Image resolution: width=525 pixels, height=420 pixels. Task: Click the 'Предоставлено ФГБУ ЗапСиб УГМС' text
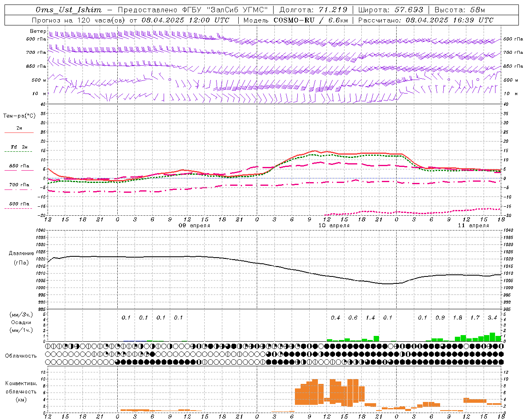pyautogui.click(x=193, y=10)
